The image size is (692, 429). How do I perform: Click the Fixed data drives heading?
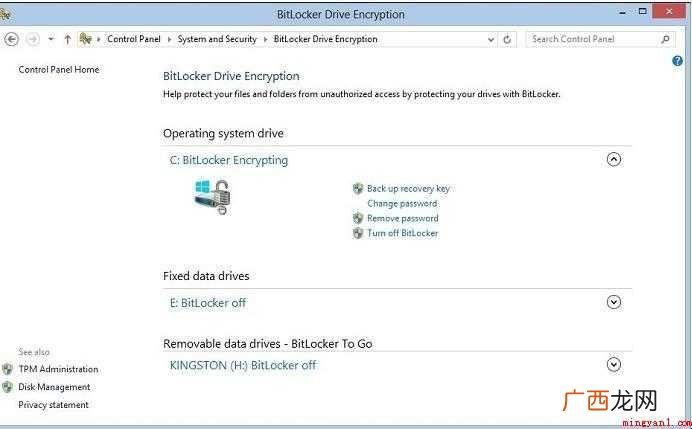coord(206,276)
